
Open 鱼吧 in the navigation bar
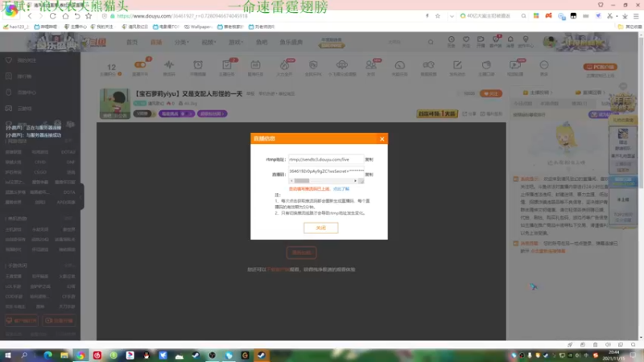tap(262, 43)
